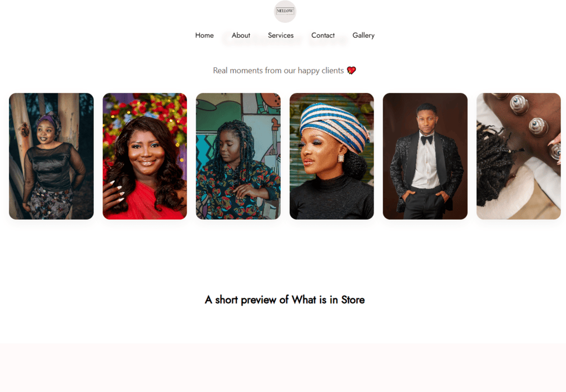Open photo of woman by tree trunks
Image resolution: width=566 pixels, height=392 pixels.
pyautogui.click(x=51, y=156)
